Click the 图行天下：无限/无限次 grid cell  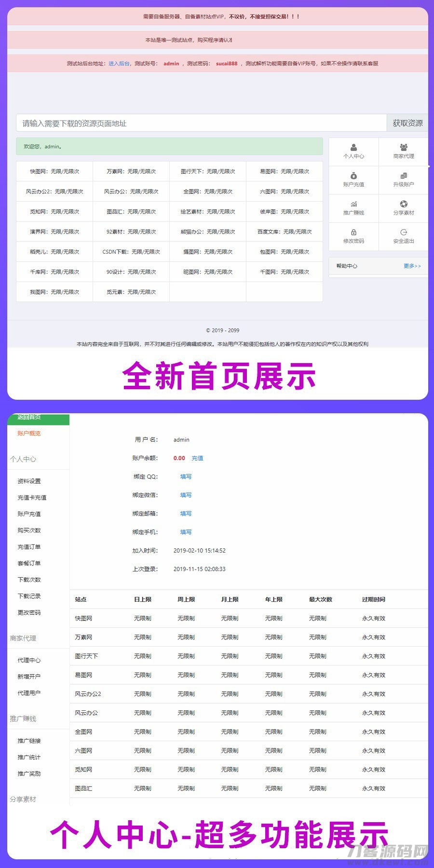(x=208, y=171)
